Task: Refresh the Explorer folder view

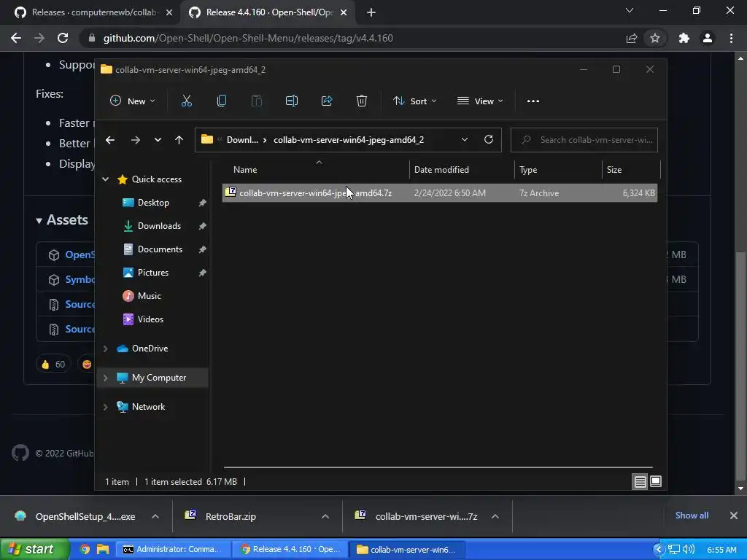Action: click(x=488, y=139)
